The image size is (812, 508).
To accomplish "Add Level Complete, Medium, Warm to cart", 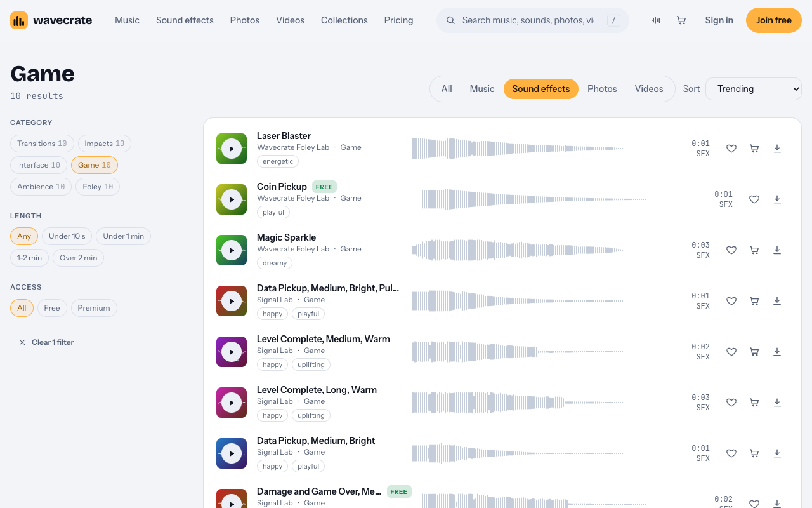I will coord(754,352).
